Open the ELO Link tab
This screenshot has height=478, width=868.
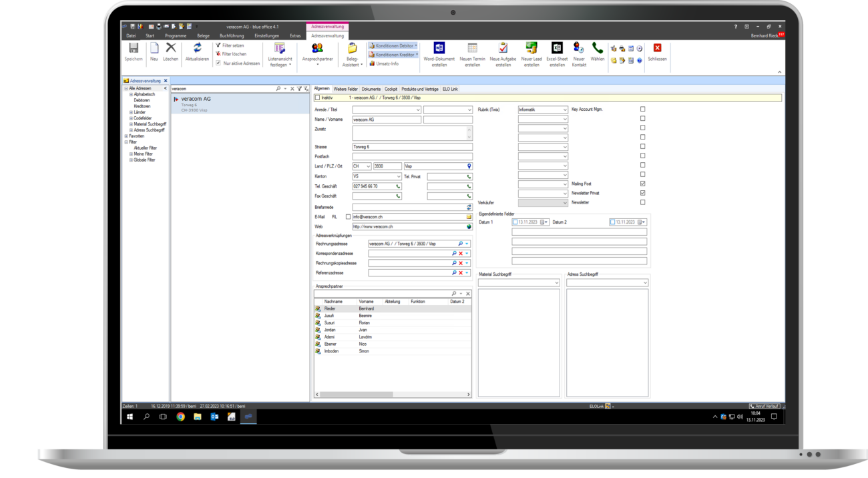[x=450, y=89]
